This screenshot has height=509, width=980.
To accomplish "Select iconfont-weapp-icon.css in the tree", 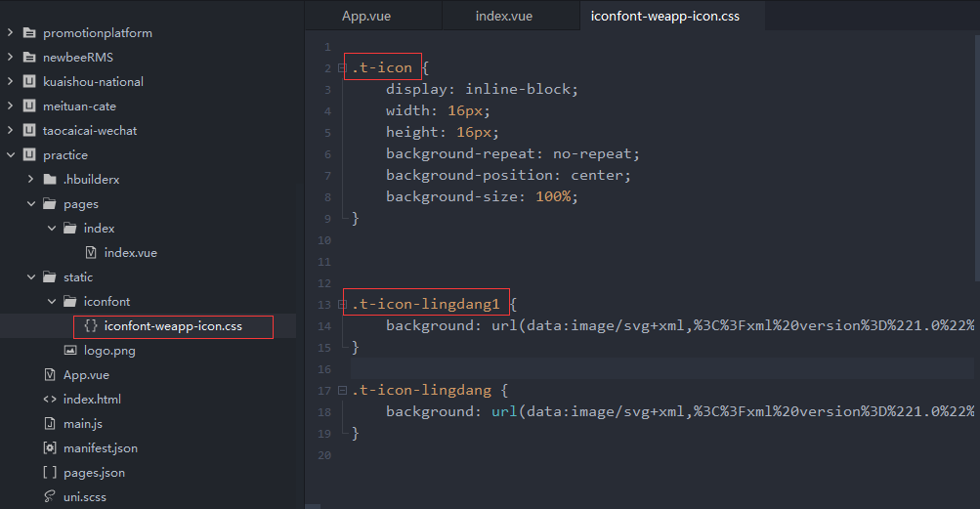I will click(x=173, y=325).
